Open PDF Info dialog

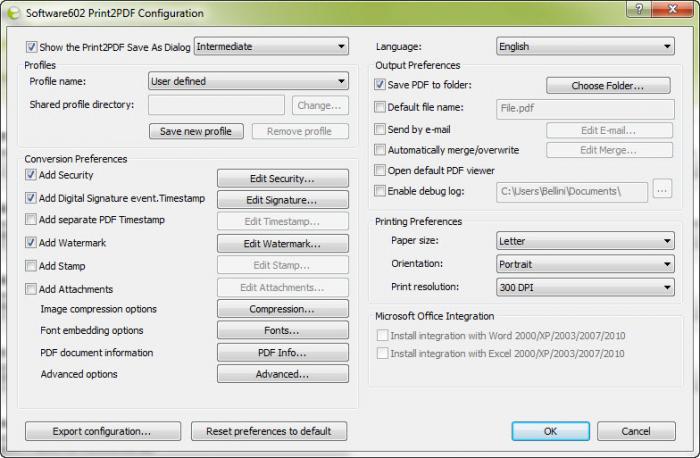click(x=283, y=353)
